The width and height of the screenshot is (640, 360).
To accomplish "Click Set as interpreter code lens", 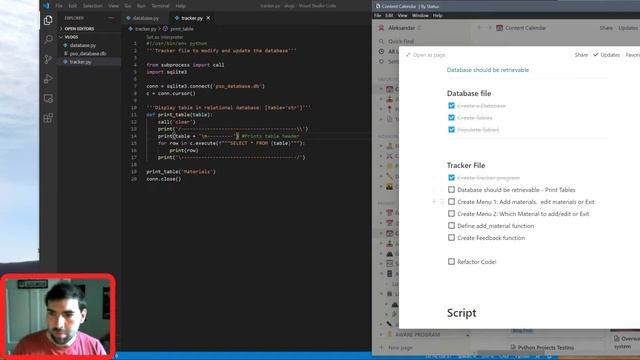I will tap(165, 37).
